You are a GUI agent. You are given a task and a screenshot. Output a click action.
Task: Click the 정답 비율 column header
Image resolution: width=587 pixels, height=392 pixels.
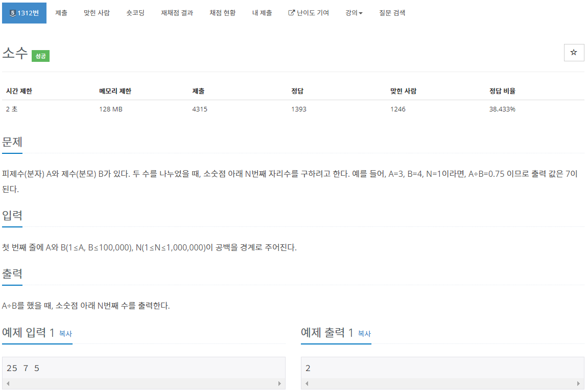[x=502, y=91]
